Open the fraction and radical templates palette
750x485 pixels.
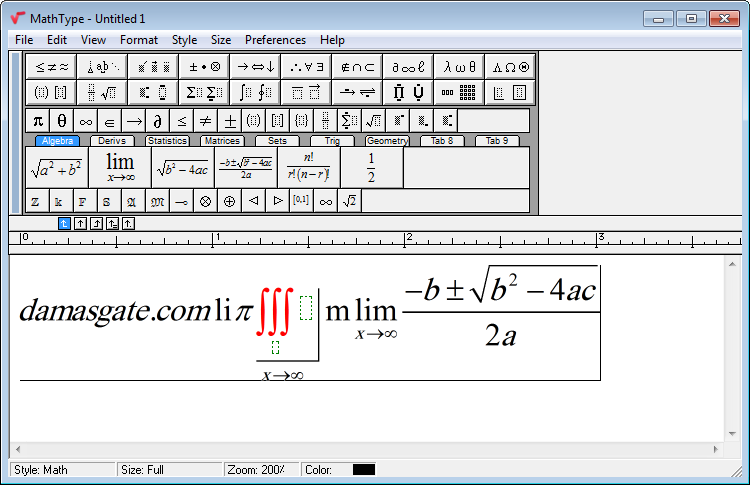[x=102, y=92]
